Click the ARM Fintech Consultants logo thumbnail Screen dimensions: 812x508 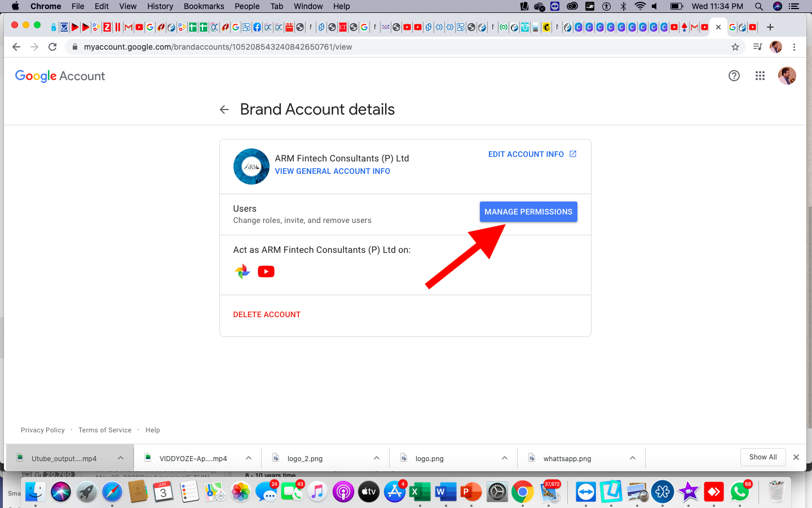click(251, 167)
